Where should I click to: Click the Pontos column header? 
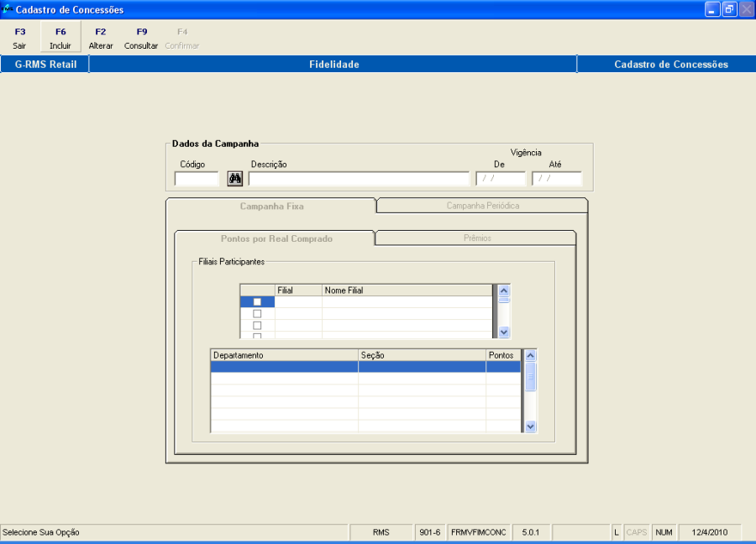pyautogui.click(x=503, y=355)
